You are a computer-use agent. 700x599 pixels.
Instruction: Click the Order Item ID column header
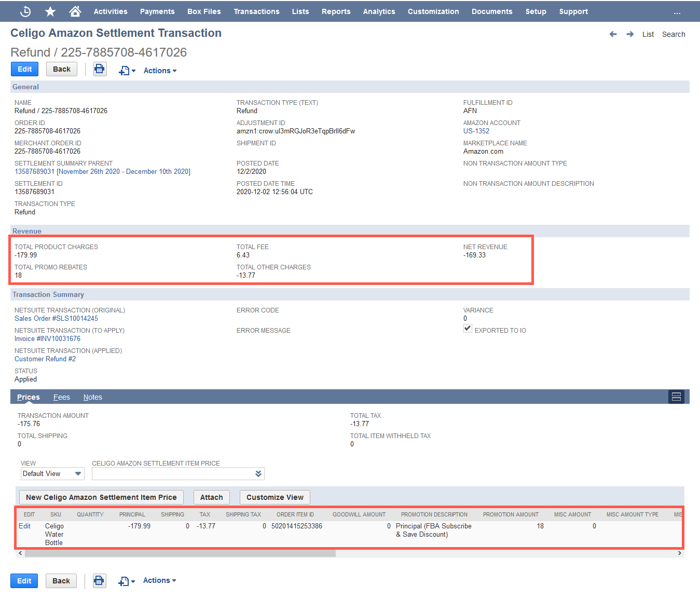(x=295, y=514)
